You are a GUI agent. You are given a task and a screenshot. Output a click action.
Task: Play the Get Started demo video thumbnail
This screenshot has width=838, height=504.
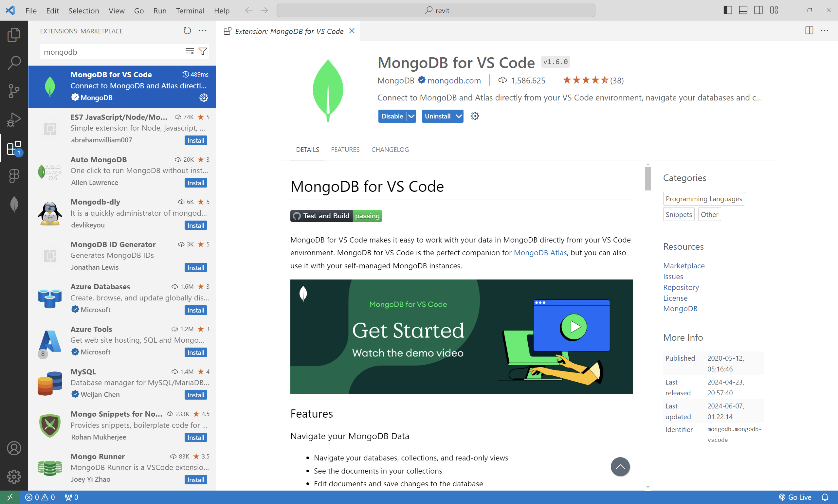coord(574,327)
